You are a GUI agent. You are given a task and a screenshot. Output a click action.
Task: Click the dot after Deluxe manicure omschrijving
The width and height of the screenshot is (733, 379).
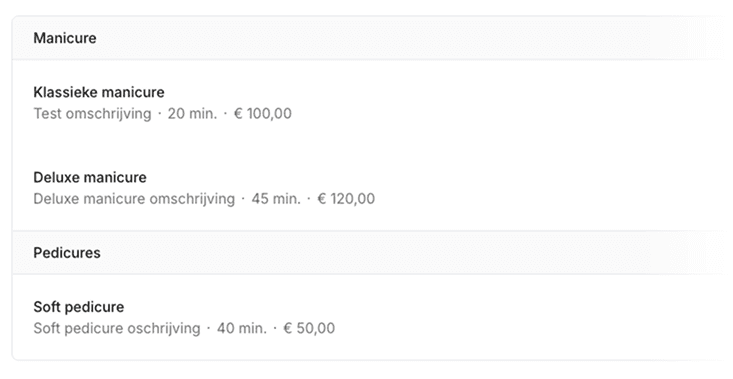[243, 199]
